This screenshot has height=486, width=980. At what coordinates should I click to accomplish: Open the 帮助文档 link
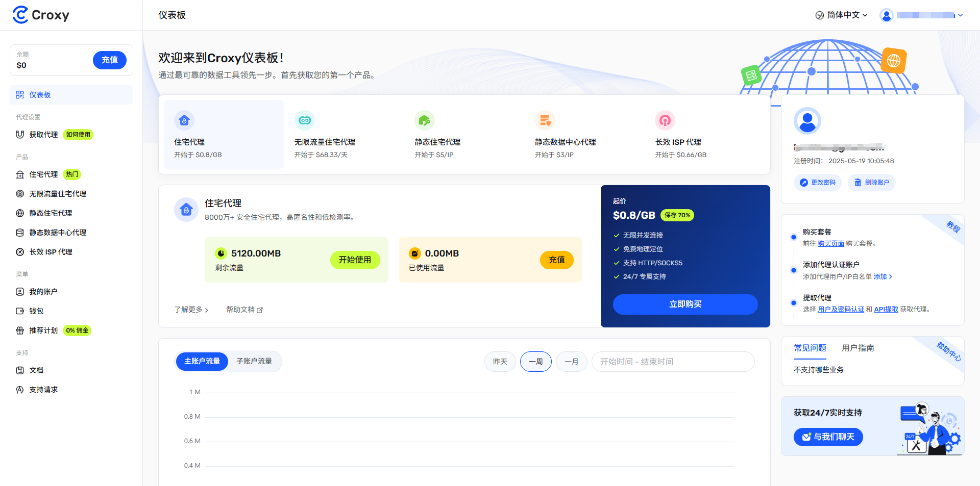244,310
